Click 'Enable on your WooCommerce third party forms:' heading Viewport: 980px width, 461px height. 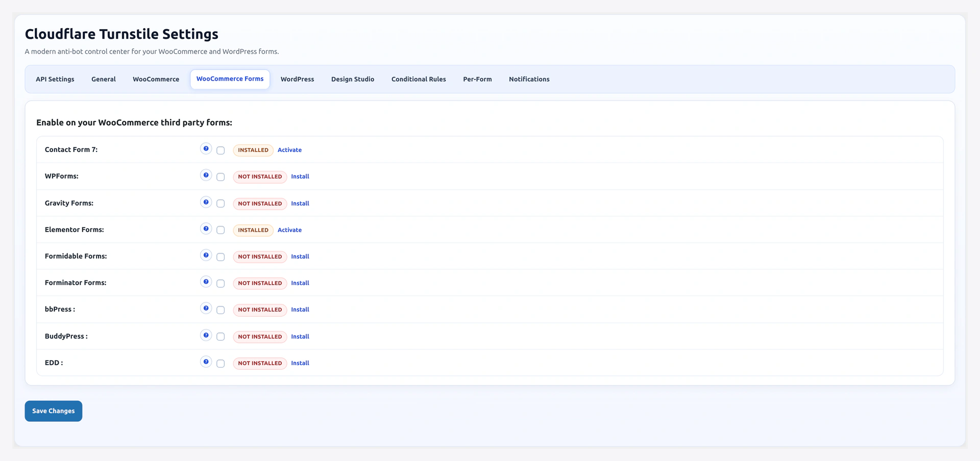coord(134,122)
